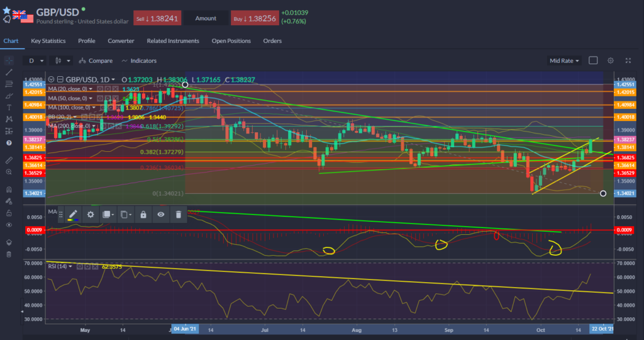
Task: Select the trend line drawing tool
Action: (9, 72)
